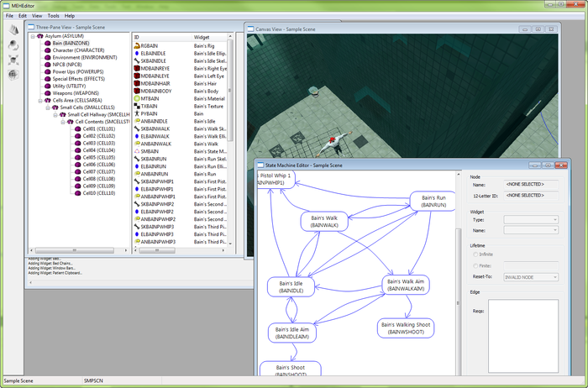Click the purple icon beside Weapons (WEAPONS)
This screenshot has width=588, height=388.
tap(48, 93)
